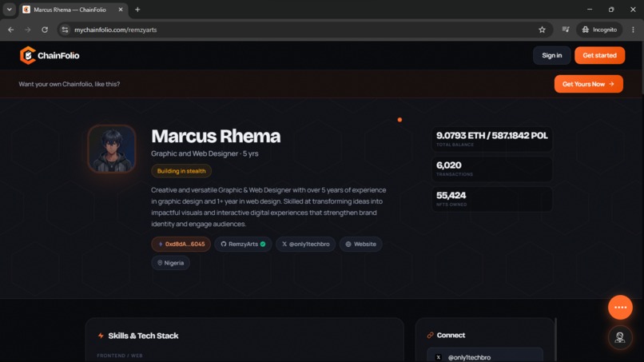Click the Sign in button
The width and height of the screenshot is (644, 362).
coord(551,55)
